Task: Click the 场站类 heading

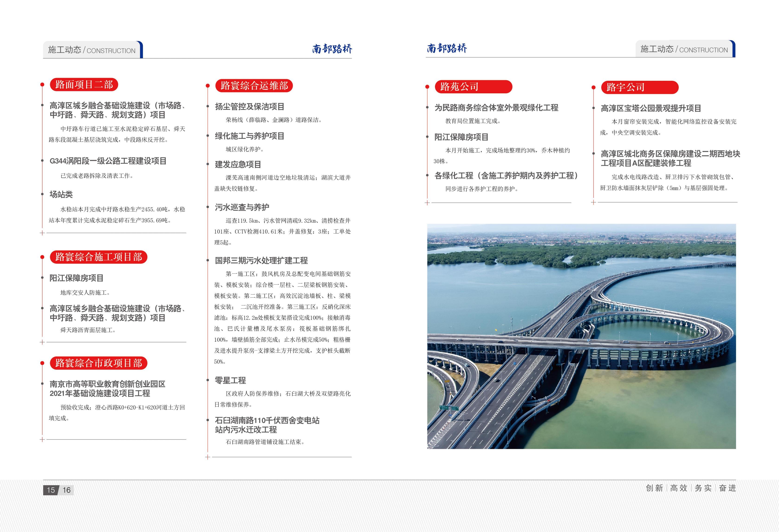Action: click(61, 195)
